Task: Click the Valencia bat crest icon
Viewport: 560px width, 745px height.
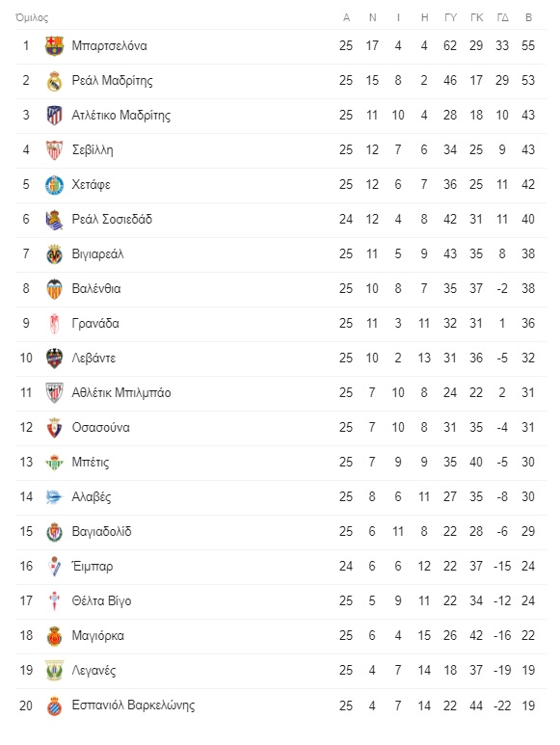Action: pos(54,289)
